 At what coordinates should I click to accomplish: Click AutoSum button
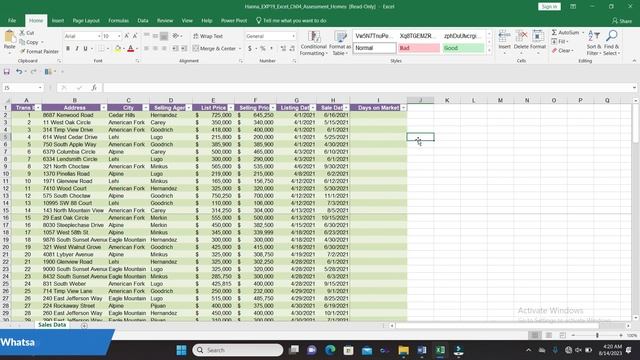click(566, 33)
